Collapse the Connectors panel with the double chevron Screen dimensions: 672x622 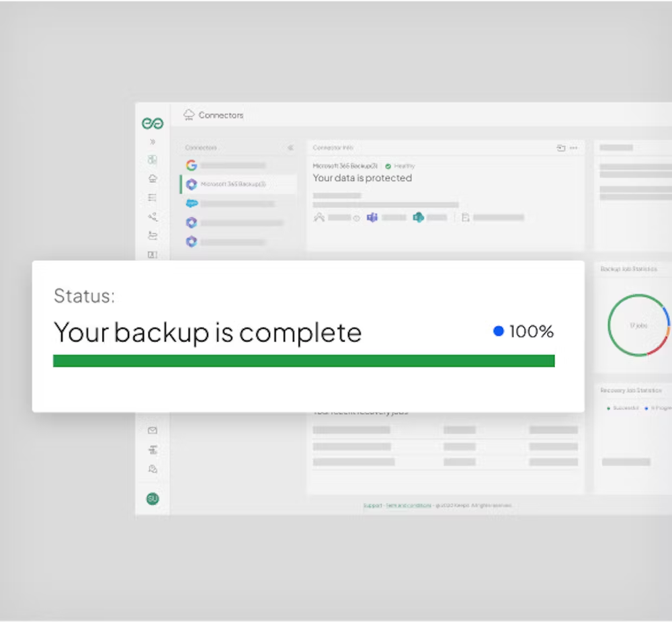click(x=290, y=148)
